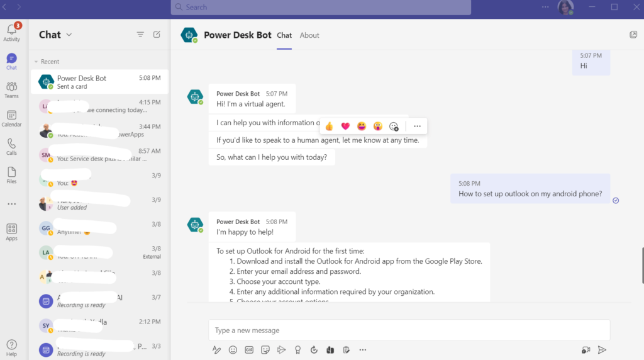Open the User added chat
This screenshot has width=644, height=360.
coord(99,203)
